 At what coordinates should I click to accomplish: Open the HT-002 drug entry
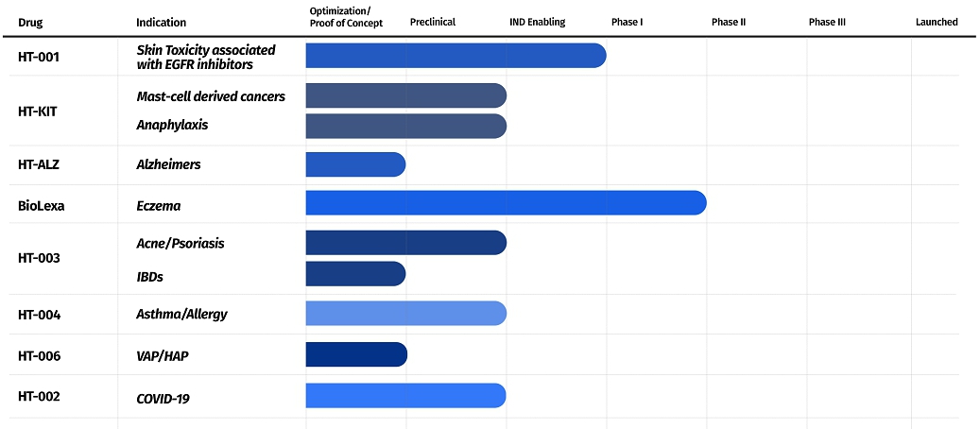(x=39, y=396)
